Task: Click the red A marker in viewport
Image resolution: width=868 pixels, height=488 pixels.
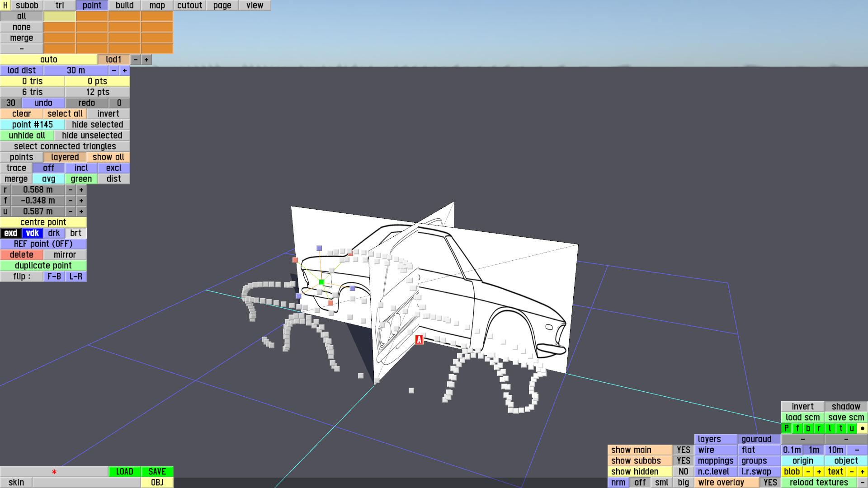Action: [x=419, y=340]
